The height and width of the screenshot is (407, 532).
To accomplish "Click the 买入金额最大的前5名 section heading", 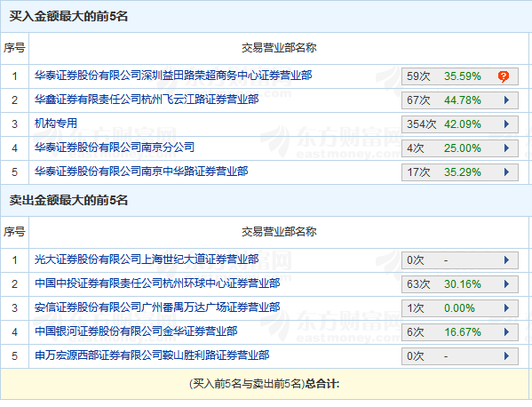I will tap(68, 16).
